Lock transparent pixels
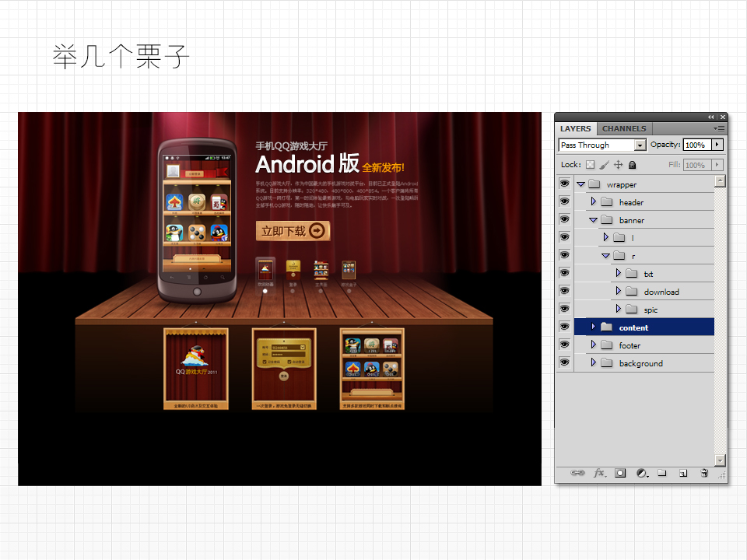747x560 pixels. tap(590, 165)
